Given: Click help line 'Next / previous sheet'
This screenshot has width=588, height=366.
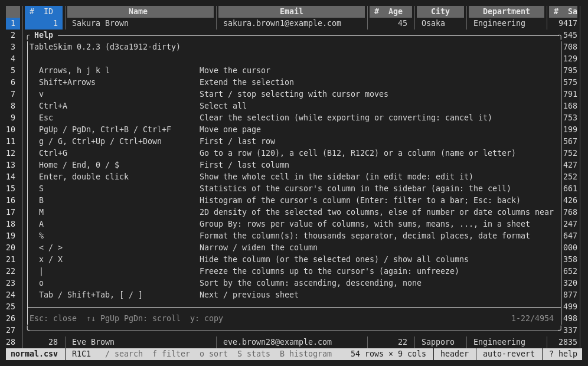Looking at the screenshot, I should coord(249,295).
